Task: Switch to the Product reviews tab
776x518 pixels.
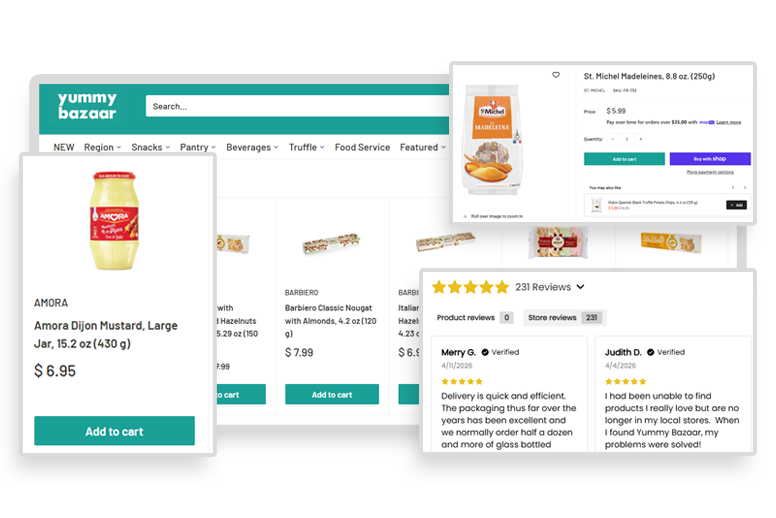Action: 475,318
